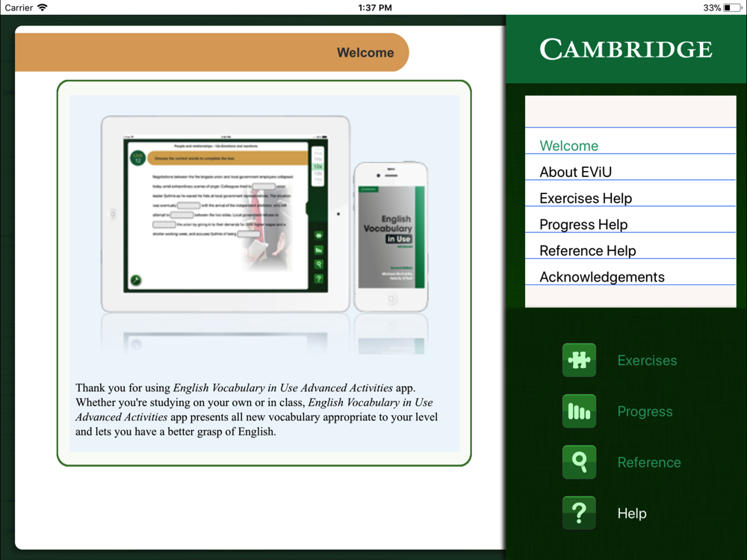Open the Exercises puzzle piece icon
Screen dimensions: 747x560
[x=579, y=360]
